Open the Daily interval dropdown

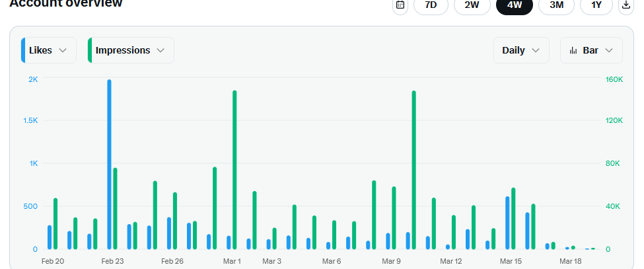[x=521, y=50]
